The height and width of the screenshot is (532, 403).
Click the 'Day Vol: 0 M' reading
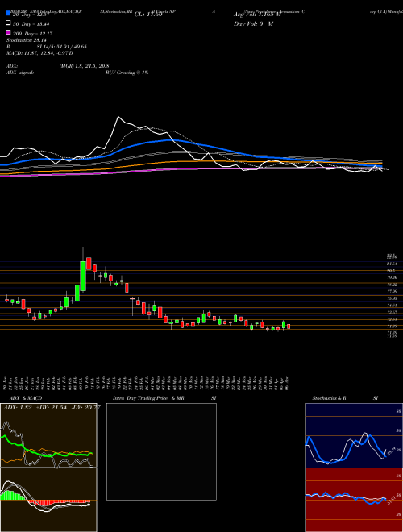coord(253,24)
